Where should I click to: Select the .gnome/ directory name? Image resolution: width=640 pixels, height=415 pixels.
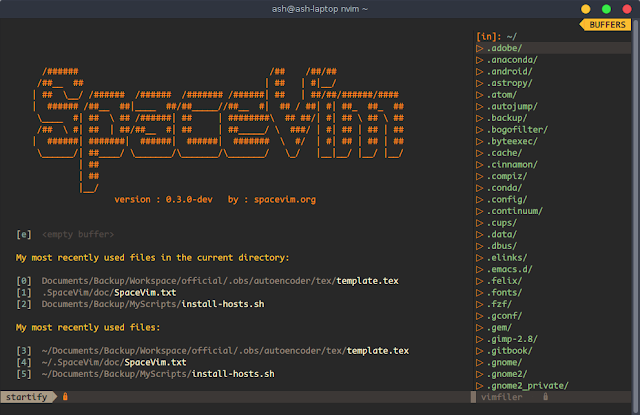click(x=504, y=362)
